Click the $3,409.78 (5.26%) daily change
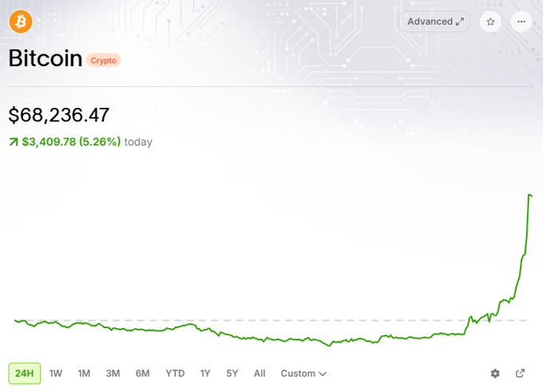 (71, 141)
